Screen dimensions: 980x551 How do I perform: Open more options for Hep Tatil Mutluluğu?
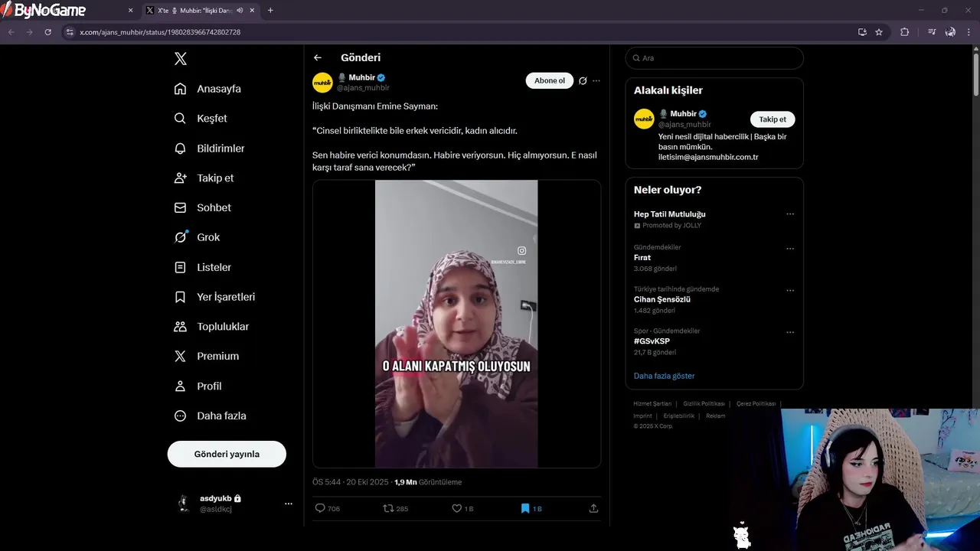(790, 214)
